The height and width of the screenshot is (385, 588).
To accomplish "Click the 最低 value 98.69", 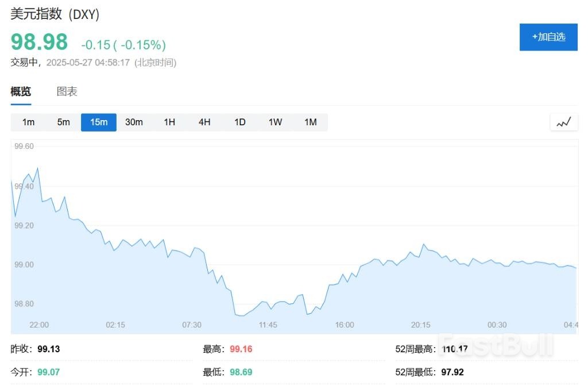I will pyautogui.click(x=241, y=372).
